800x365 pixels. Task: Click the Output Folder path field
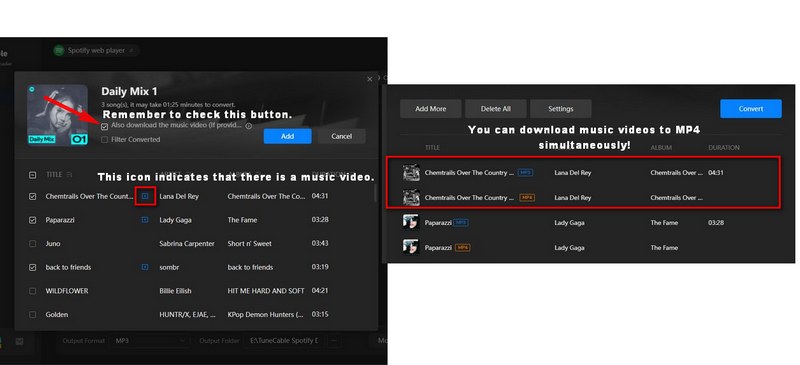(284, 340)
